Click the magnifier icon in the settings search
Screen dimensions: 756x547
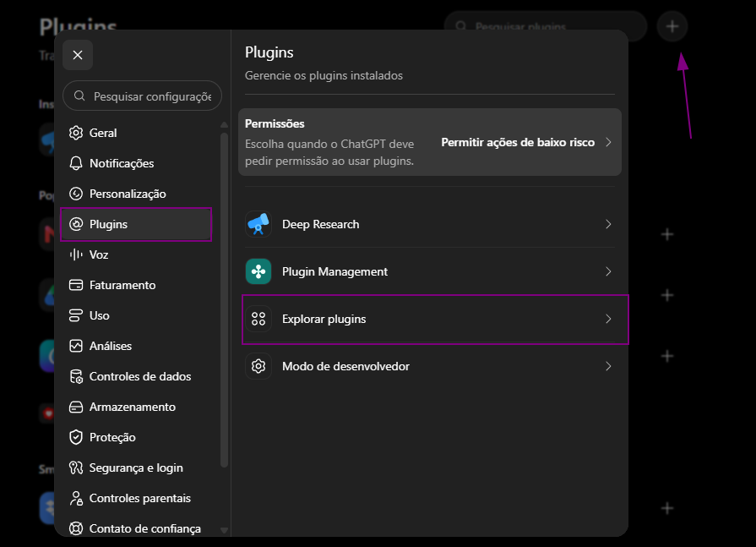click(x=79, y=96)
